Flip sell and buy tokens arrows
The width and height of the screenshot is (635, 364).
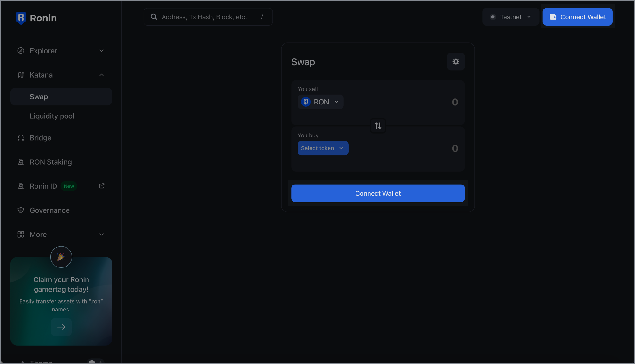(x=378, y=126)
